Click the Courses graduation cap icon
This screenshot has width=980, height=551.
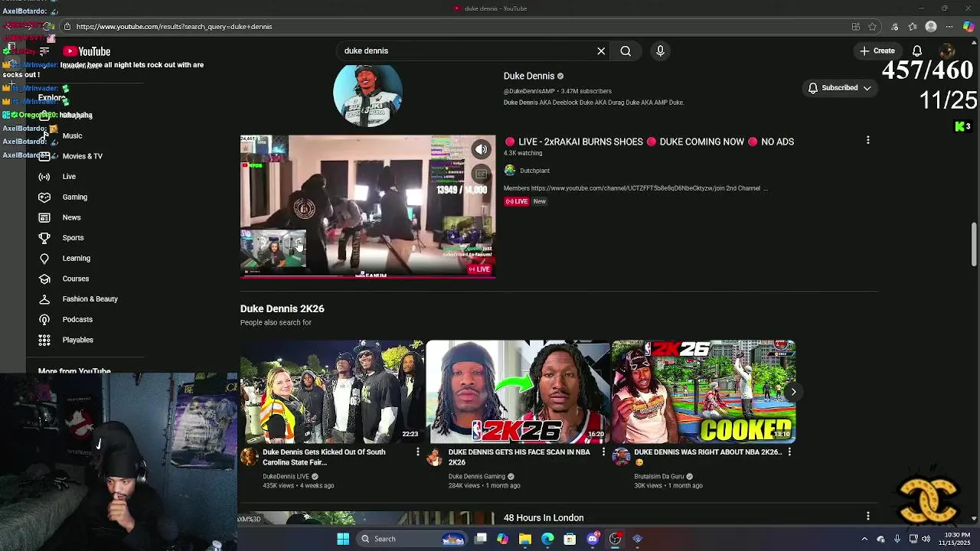[44, 279]
